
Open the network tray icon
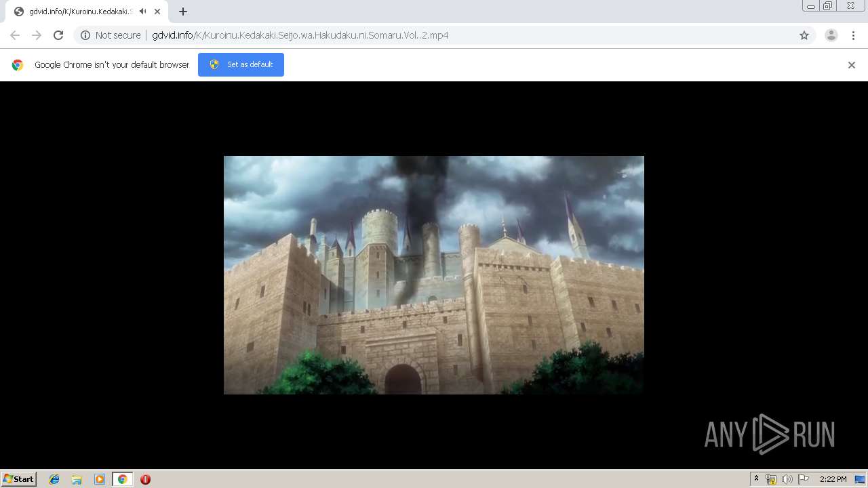pos(771,479)
